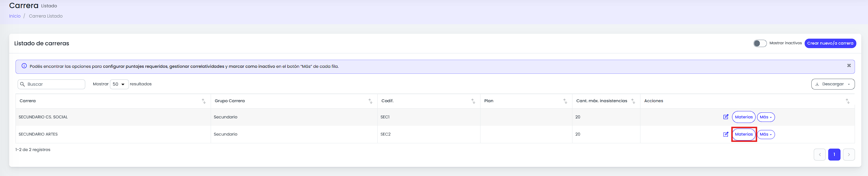
Task: Open Materias for SECUNDARIO ARTES
Action: point(744,134)
